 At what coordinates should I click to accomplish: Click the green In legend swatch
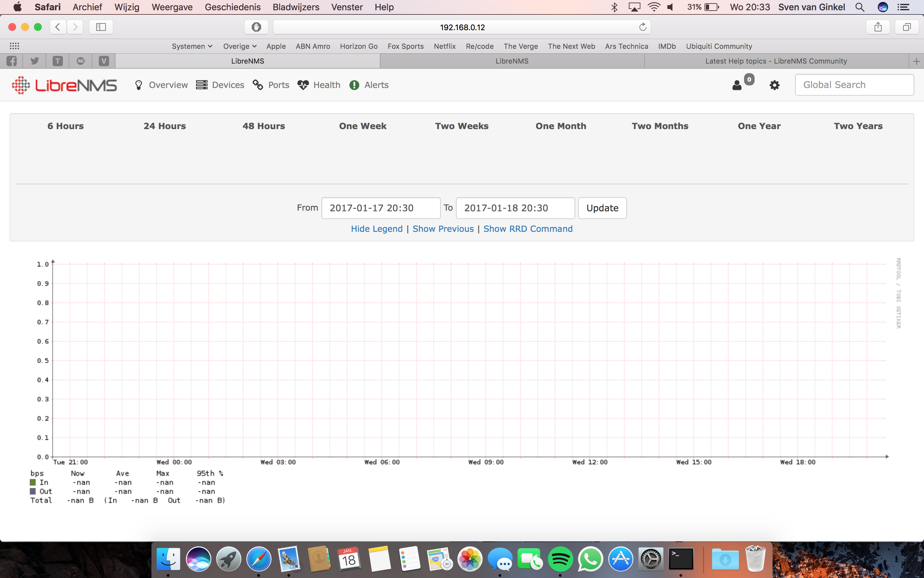pos(33,482)
